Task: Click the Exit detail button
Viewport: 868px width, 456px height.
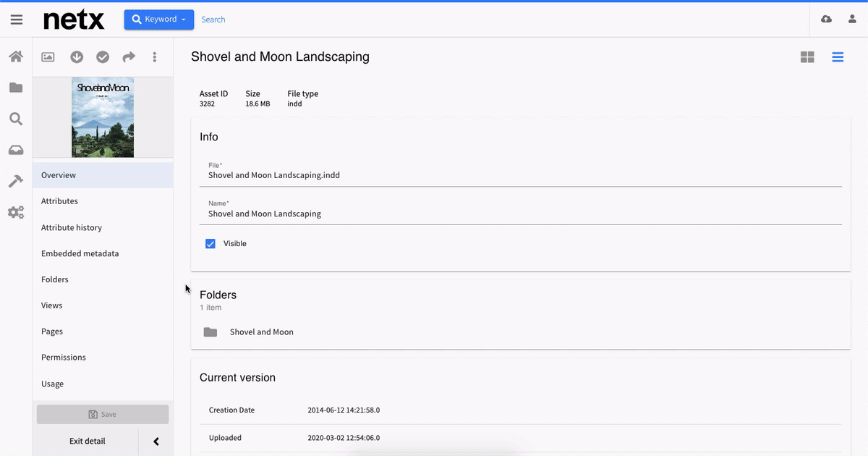Action: [x=87, y=442]
